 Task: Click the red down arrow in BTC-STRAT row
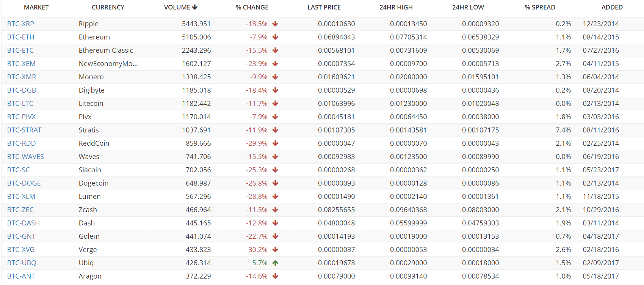[275, 130]
